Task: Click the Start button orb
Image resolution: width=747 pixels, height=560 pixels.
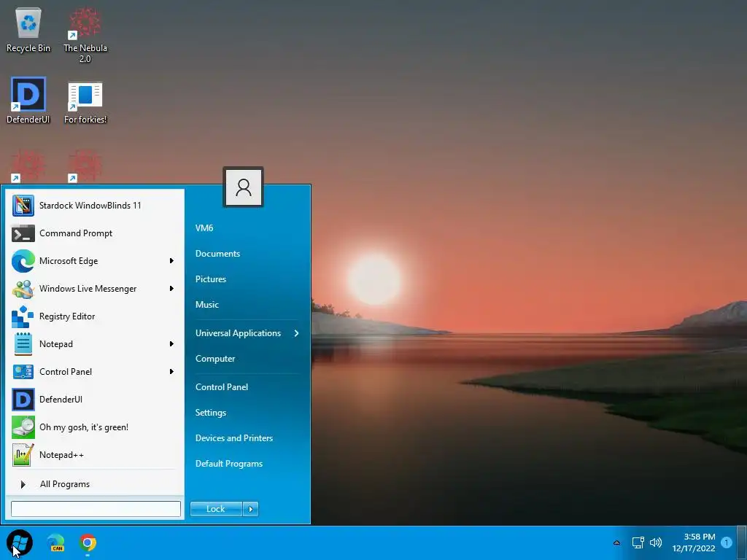Action: 20,542
